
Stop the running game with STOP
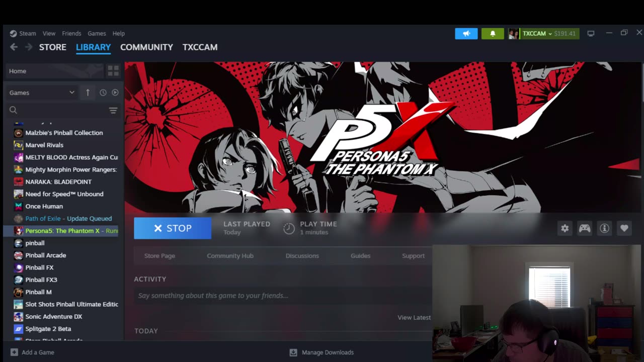coord(173,228)
